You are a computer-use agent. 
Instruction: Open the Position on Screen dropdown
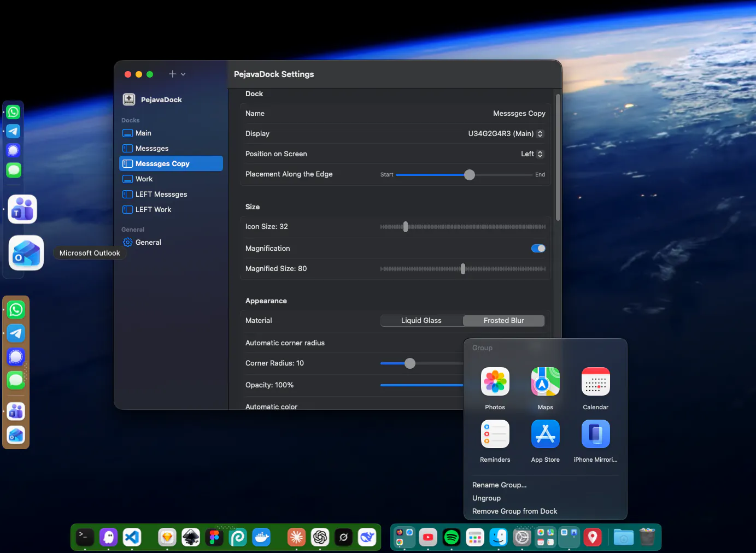tap(532, 154)
